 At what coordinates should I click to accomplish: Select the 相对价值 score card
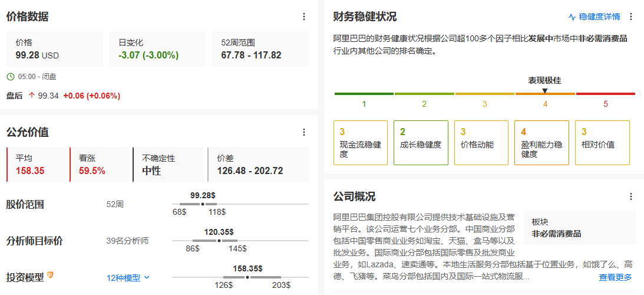click(602, 143)
